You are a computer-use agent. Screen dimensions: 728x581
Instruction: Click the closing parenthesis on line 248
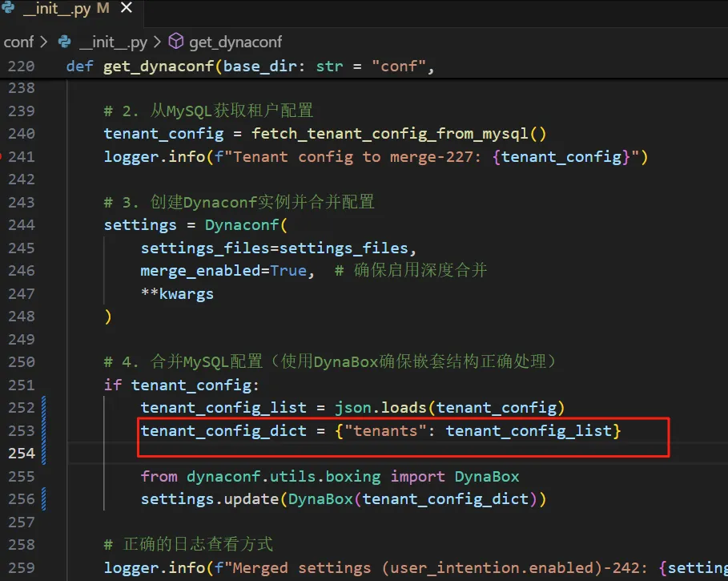(107, 317)
